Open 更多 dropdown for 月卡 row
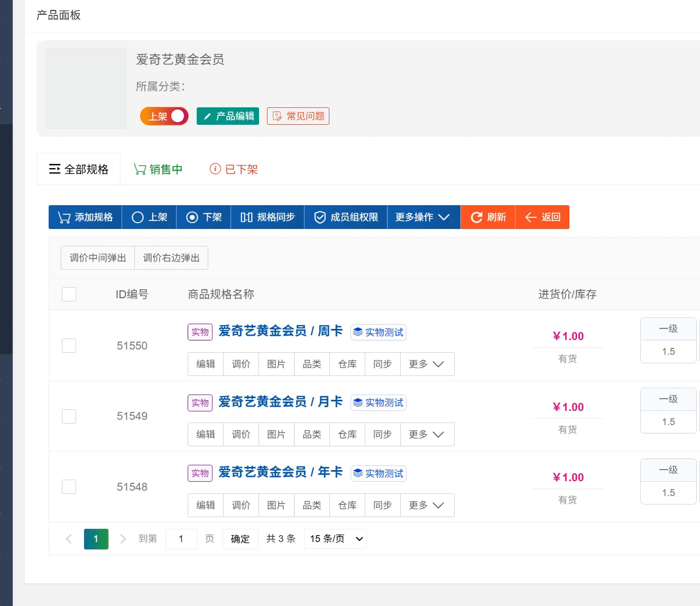 click(x=426, y=435)
